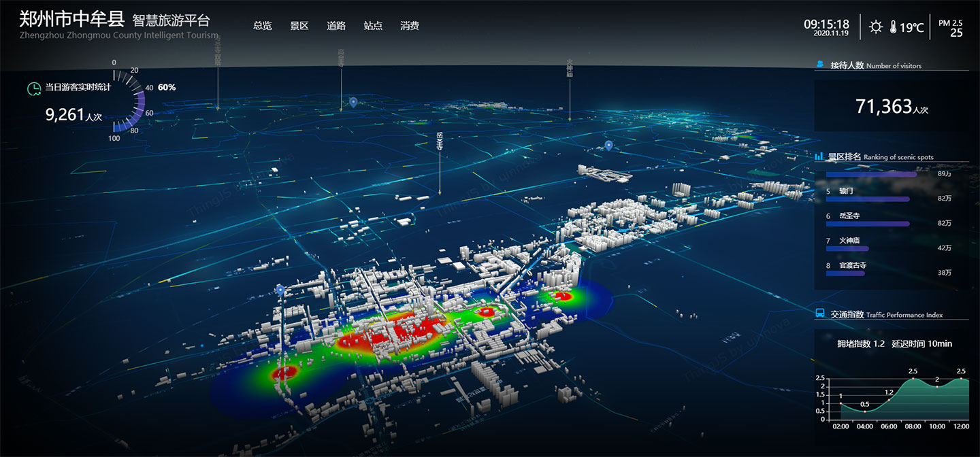
Task: Click the sun weather icon
Action: coord(876,27)
